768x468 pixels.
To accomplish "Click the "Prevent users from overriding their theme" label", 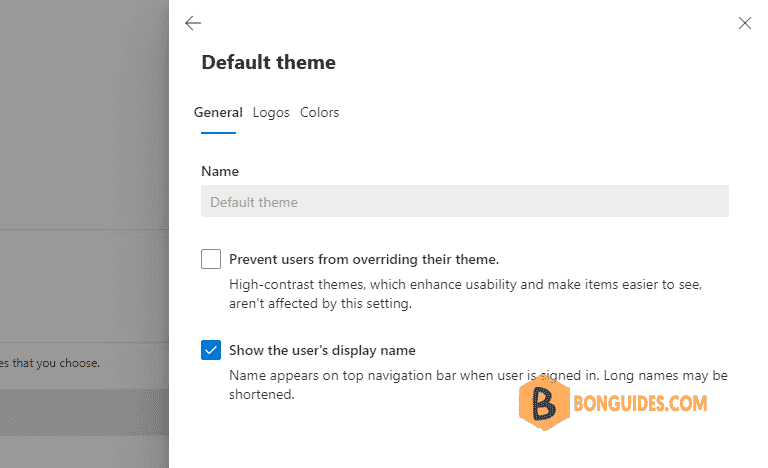I will point(364,259).
